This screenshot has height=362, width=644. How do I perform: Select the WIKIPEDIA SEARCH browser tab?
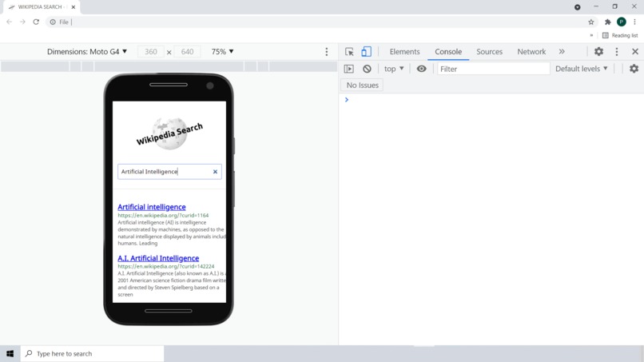click(x=40, y=7)
